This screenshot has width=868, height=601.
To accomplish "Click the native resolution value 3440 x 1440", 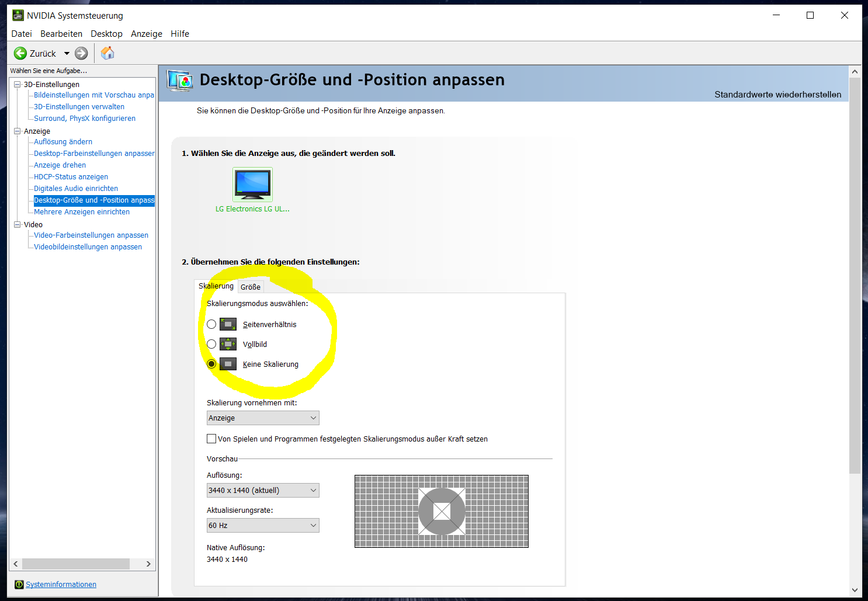I will [x=227, y=560].
